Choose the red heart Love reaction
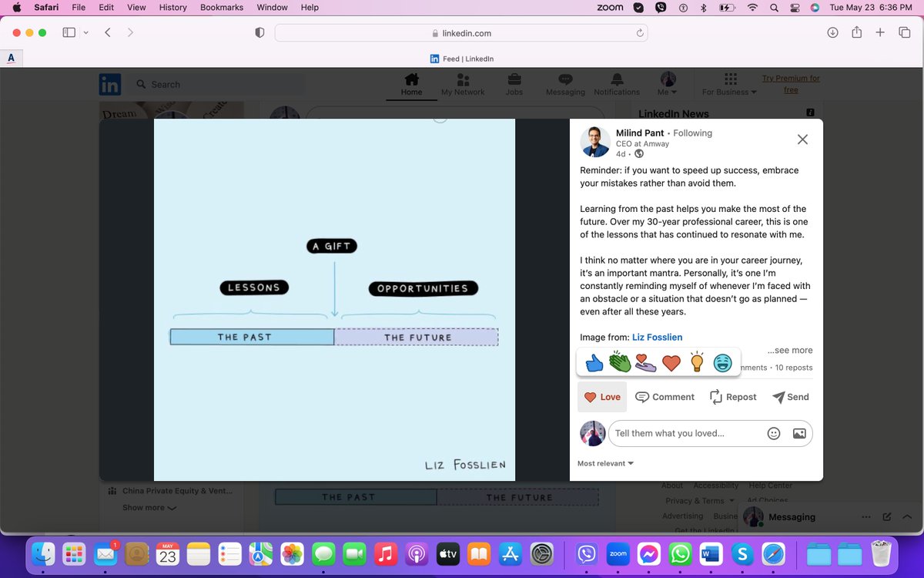 tap(671, 362)
